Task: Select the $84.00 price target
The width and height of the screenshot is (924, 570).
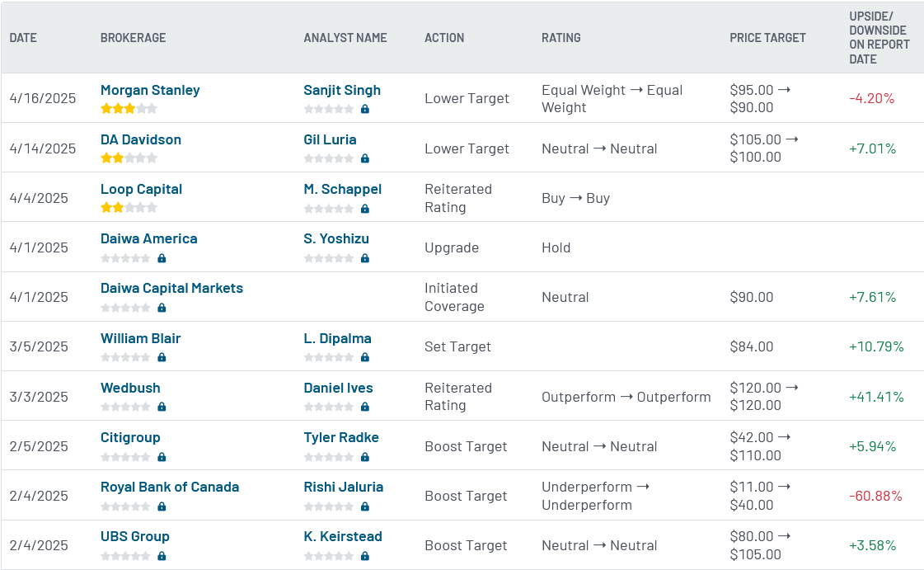Action: [752, 346]
